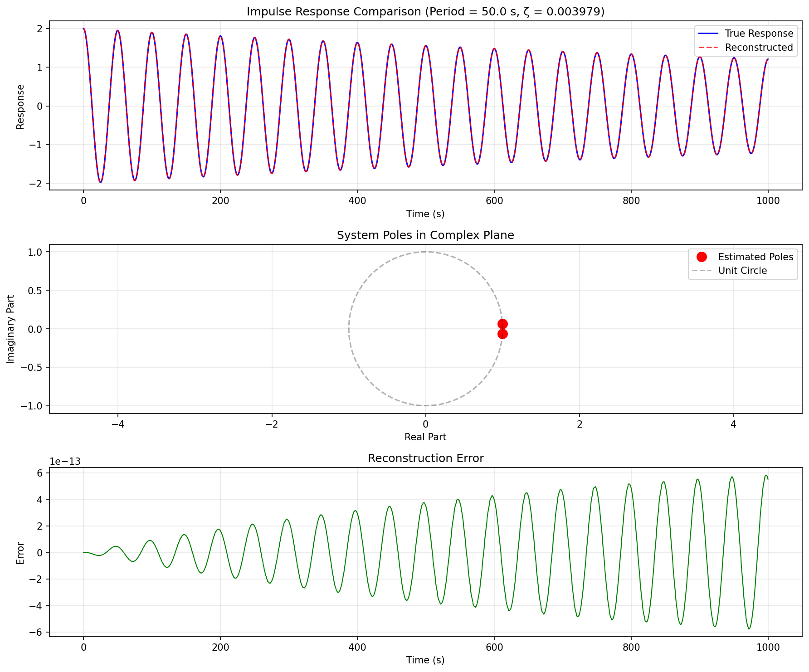The height and width of the screenshot is (672, 809).
Task: Click the 1e−13 scale exponent text
Action: (65, 462)
